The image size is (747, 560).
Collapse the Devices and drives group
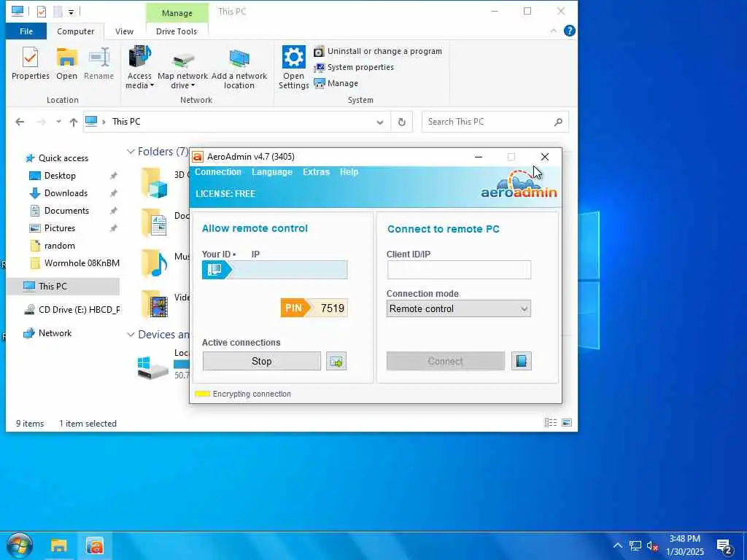point(131,335)
